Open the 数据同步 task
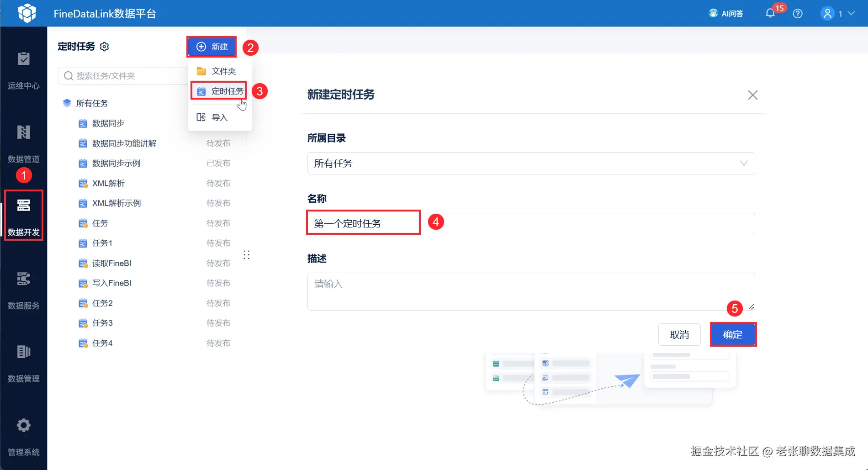Image resolution: width=868 pixels, height=470 pixels. click(108, 123)
